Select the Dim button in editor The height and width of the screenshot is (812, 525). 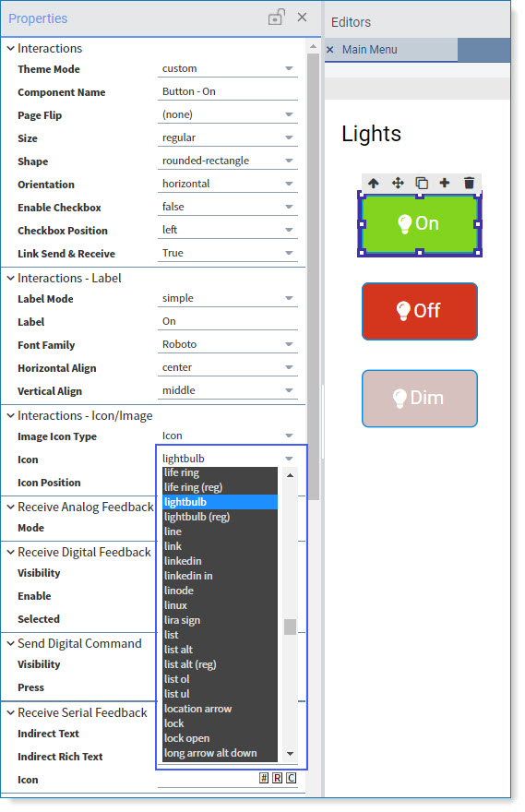[420, 399]
